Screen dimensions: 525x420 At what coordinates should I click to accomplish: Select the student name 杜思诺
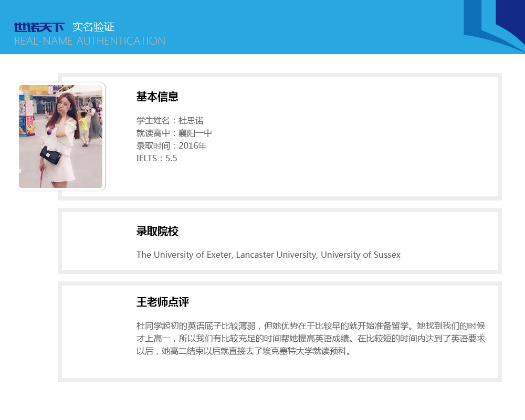click(x=191, y=121)
